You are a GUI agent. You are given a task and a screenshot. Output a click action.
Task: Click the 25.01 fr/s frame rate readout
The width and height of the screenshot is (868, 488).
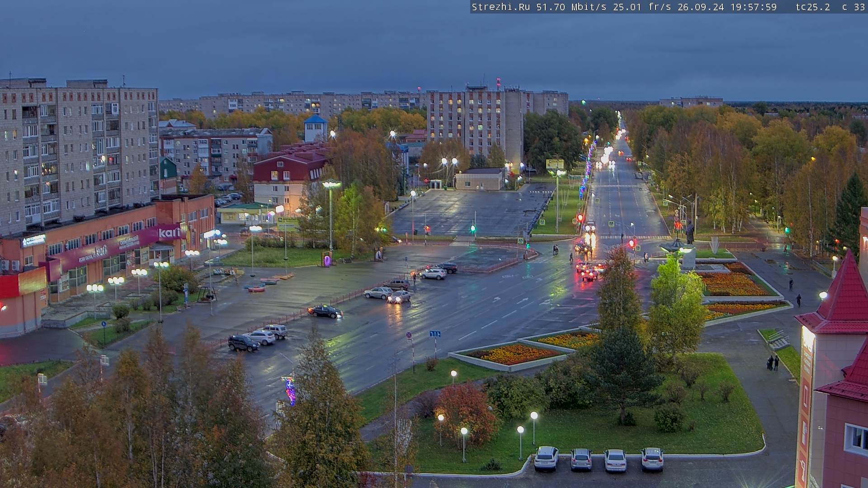(x=642, y=7)
